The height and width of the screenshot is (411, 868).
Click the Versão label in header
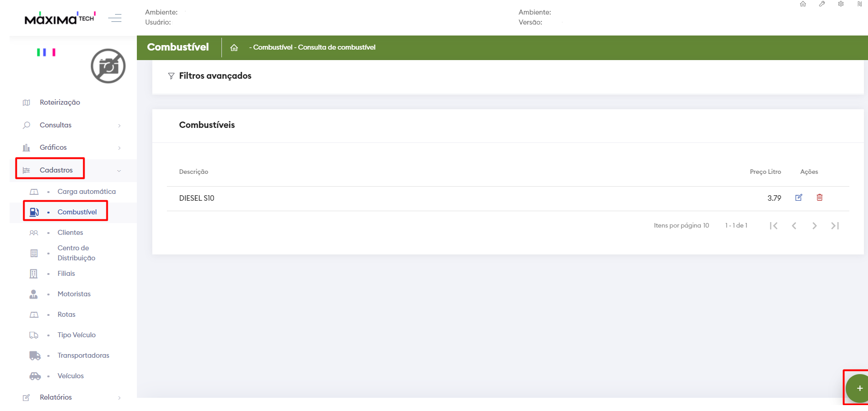(531, 22)
